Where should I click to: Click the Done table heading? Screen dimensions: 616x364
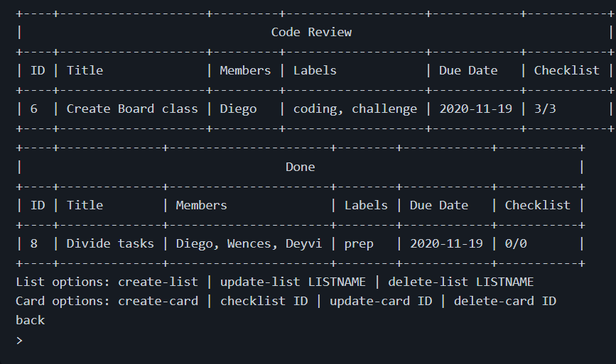coord(300,167)
